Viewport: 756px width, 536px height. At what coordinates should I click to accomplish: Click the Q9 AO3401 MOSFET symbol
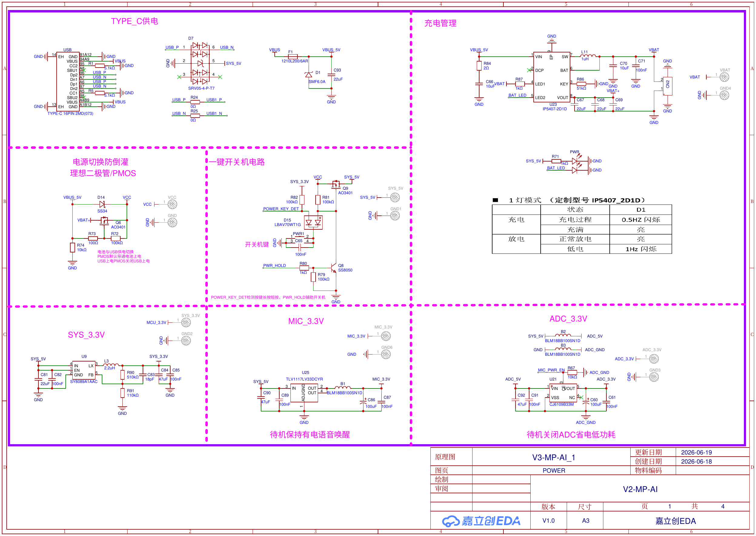pos(336,184)
